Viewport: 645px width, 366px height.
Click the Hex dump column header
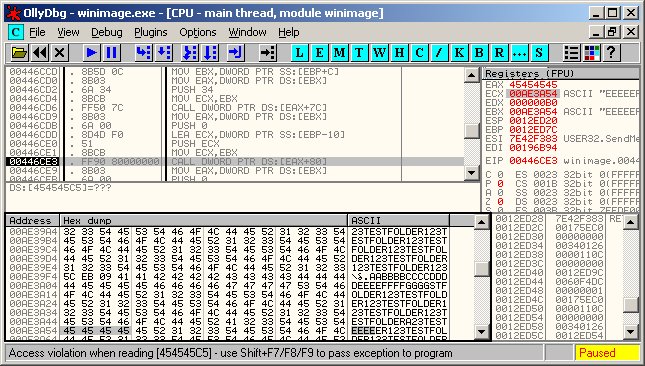click(204, 220)
